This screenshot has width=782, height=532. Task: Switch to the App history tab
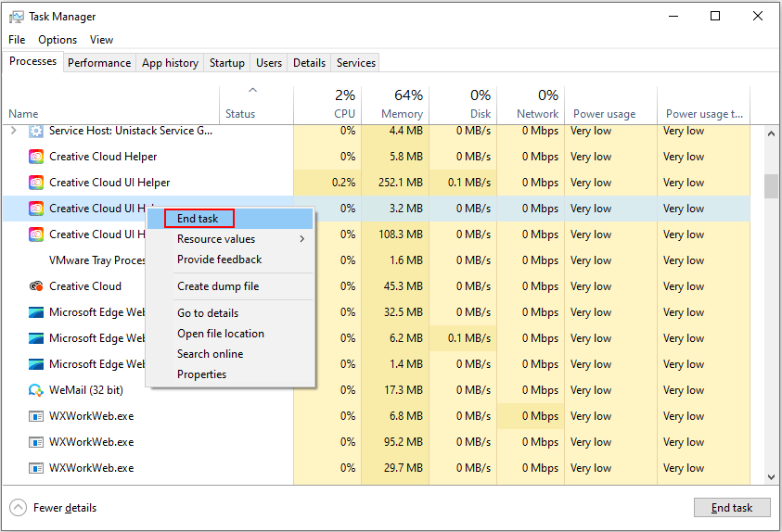click(x=170, y=63)
